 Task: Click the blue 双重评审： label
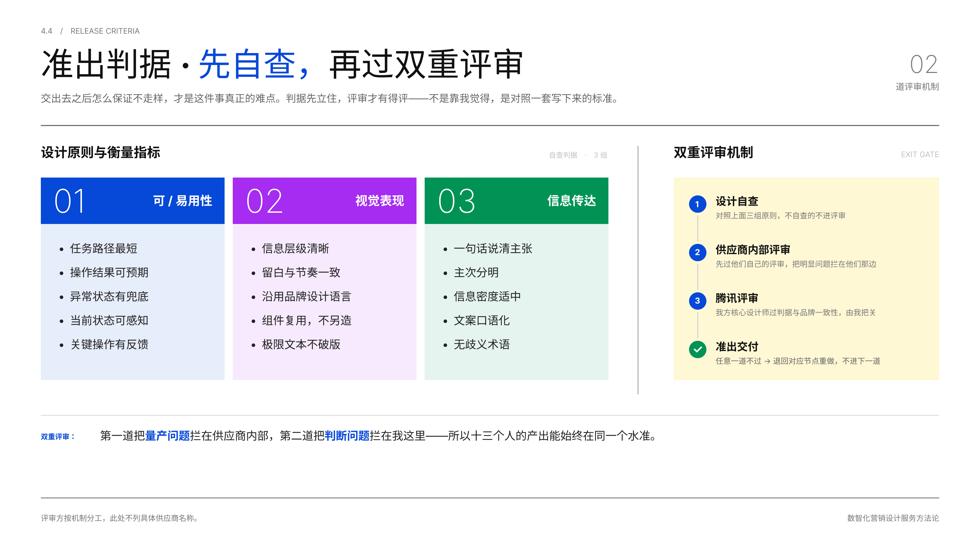click(x=58, y=437)
